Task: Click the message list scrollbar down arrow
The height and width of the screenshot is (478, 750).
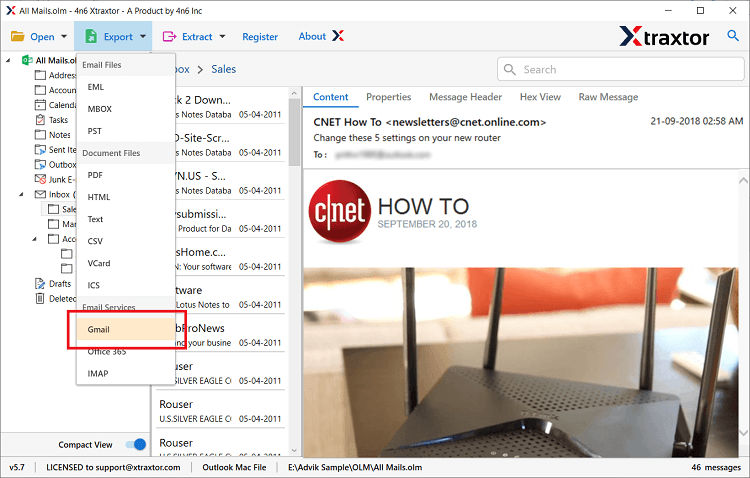Action: (294, 450)
